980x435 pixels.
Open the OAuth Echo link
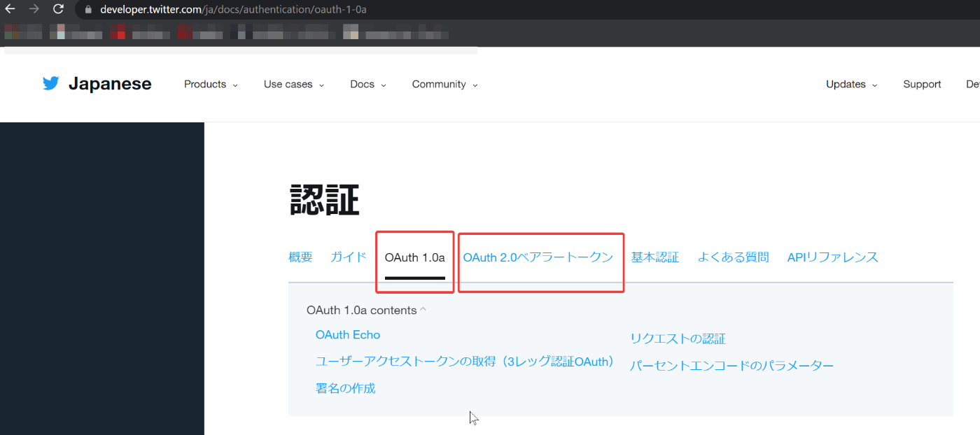(348, 335)
